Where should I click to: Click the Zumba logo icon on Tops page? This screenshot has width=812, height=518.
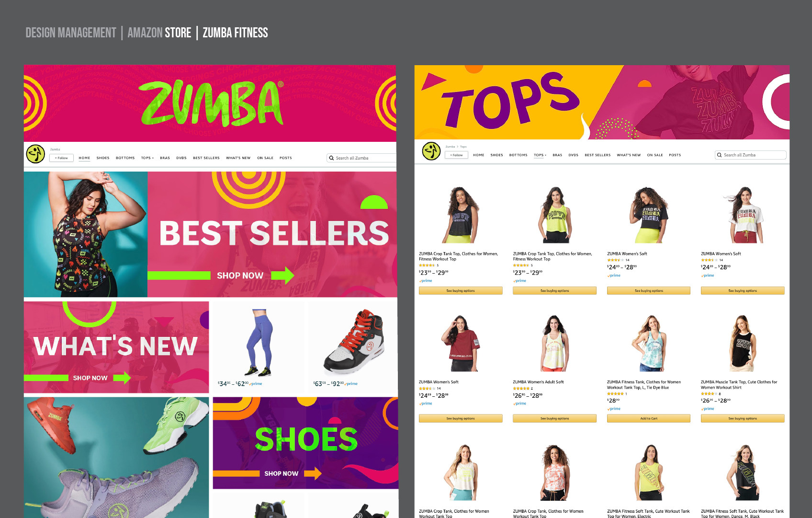[x=431, y=151]
